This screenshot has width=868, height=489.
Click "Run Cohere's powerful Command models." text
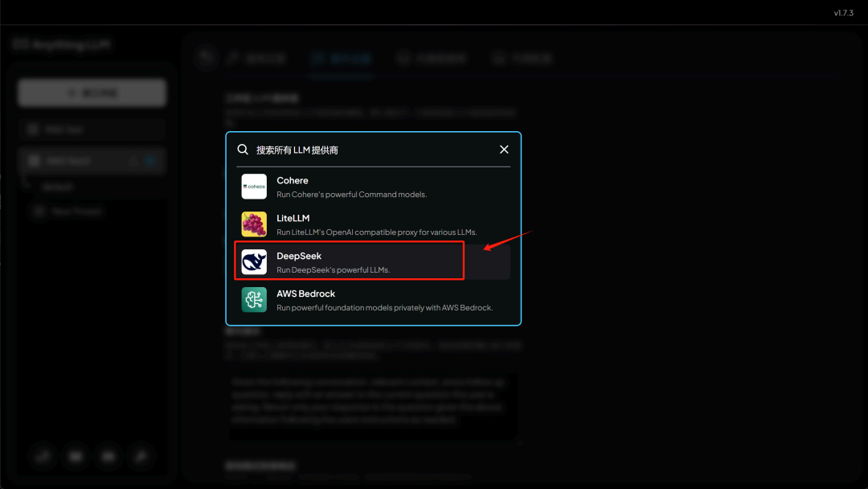[x=351, y=195]
